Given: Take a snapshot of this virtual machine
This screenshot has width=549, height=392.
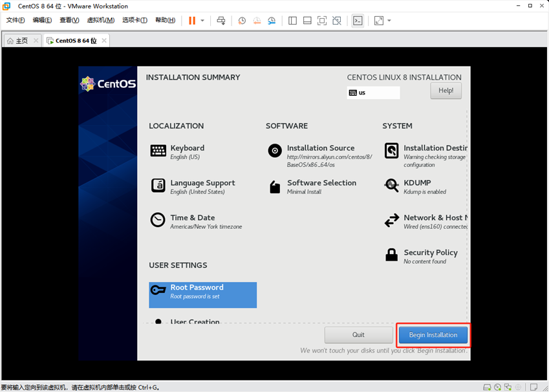Looking at the screenshot, I should [242, 21].
